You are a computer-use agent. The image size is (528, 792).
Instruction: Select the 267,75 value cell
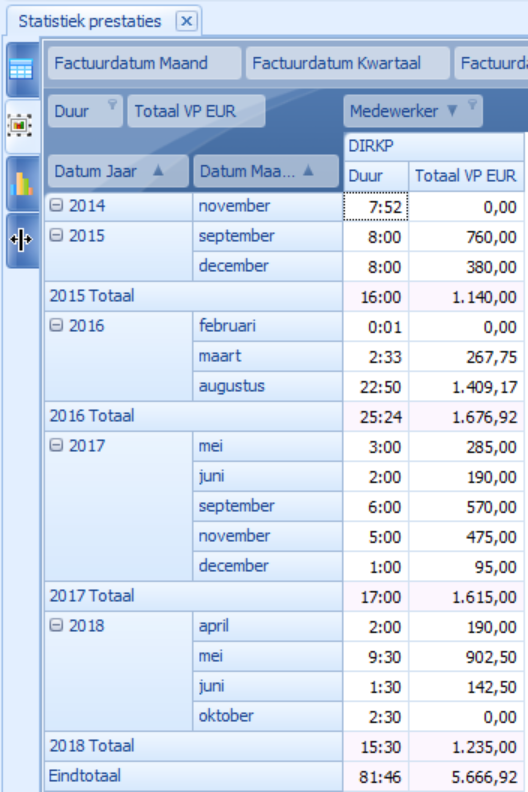466,357
